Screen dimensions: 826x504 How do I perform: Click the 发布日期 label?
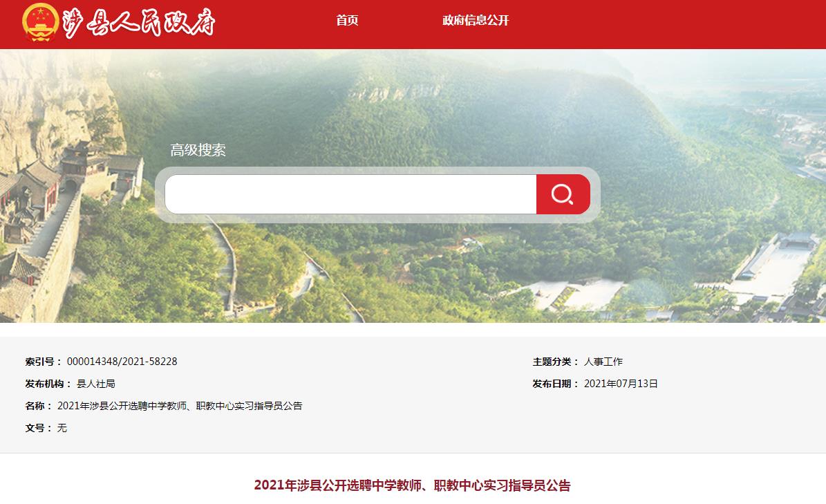pos(555,384)
